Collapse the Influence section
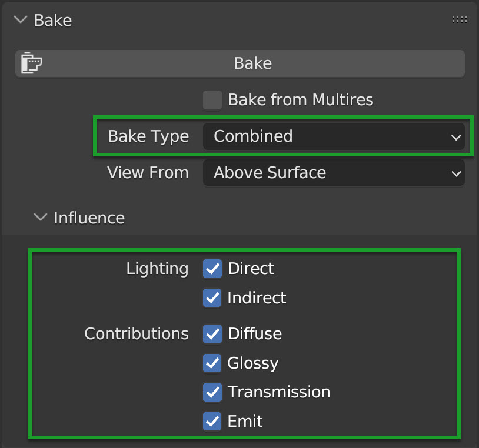 click(40, 217)
